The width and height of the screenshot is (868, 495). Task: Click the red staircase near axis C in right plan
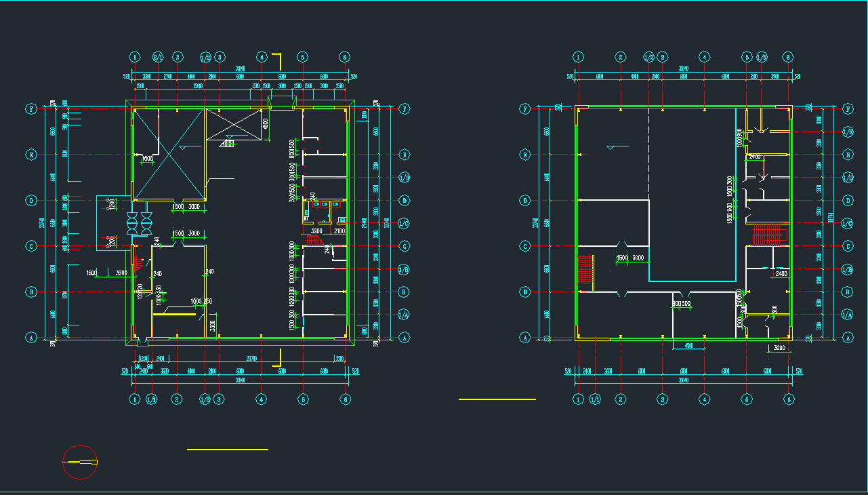(768, 235)
